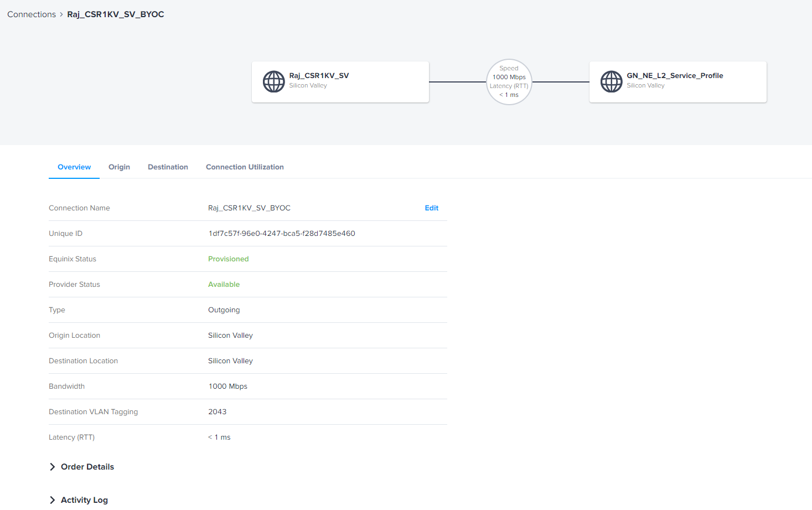This screenshot has width=812, height=510.
Task: Click the Destination Location Silicon Valley value
Action: tap(230, 361)
